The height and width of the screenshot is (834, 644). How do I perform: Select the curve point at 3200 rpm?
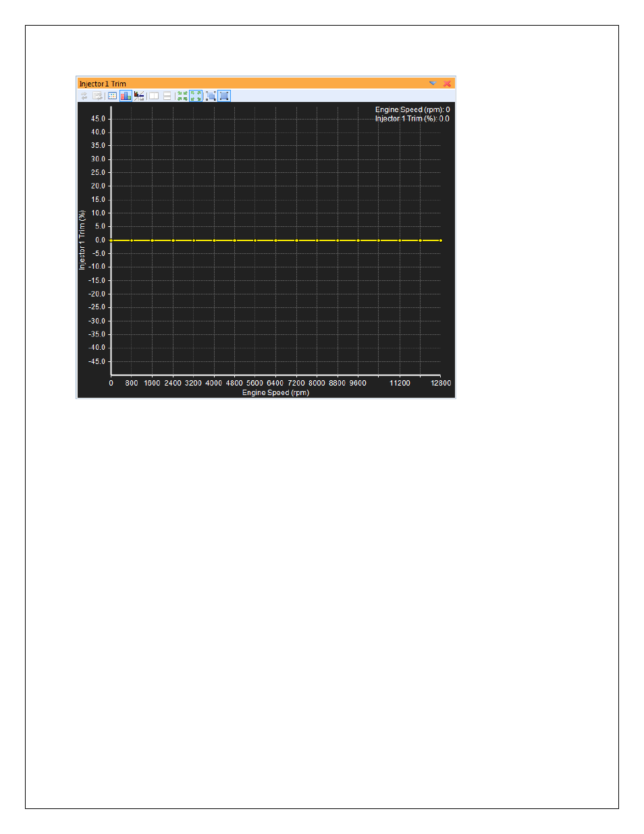194,240
